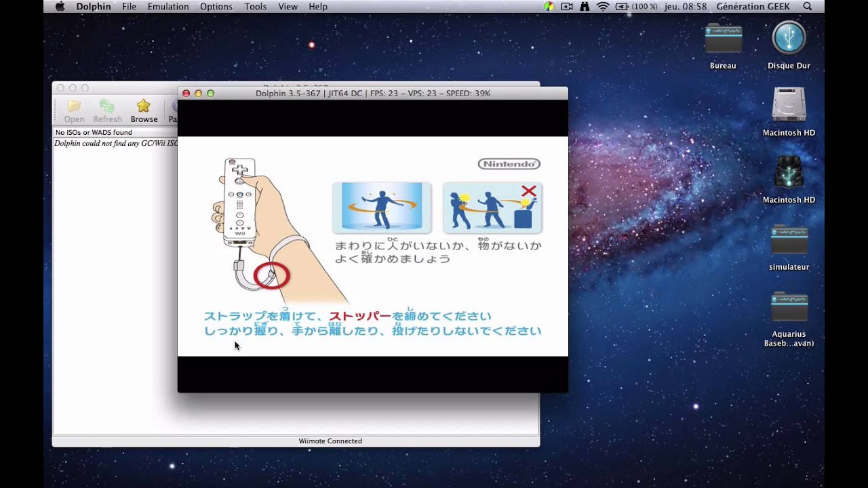Click the Browse star icon in Dolphin
This screenshot has height=488, width=868.
coord(144,112)
